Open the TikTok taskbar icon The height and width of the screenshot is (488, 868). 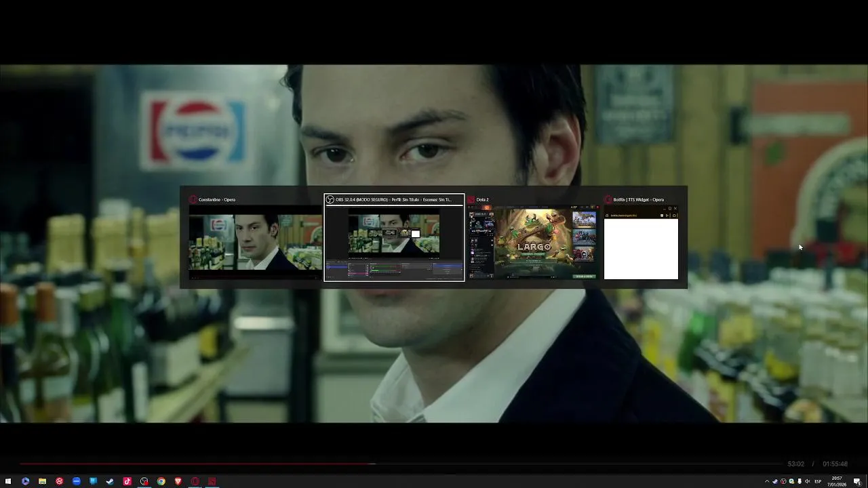pyautogui.click(x=127, y=481)
